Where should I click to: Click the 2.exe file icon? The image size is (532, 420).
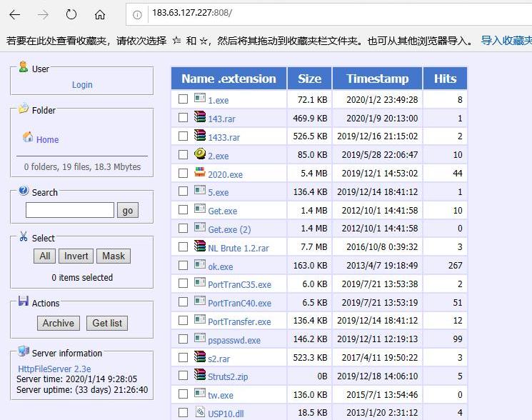coord(200,154)
